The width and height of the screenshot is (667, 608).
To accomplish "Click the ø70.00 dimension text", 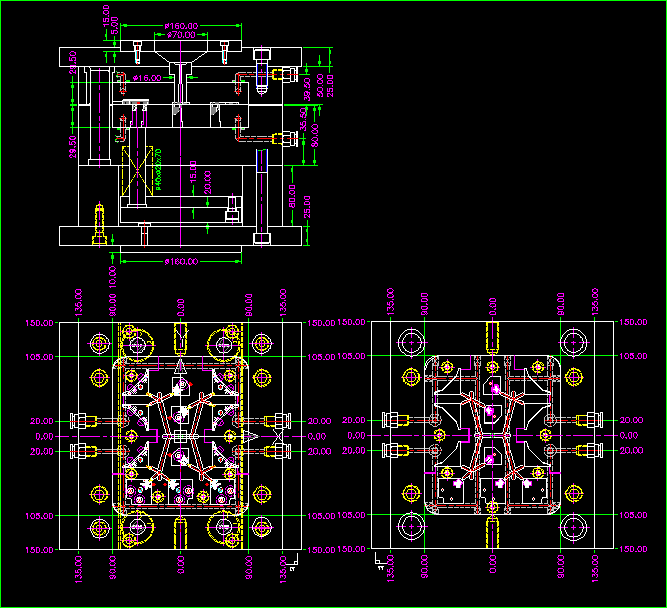I will click(x=181, y=35).
